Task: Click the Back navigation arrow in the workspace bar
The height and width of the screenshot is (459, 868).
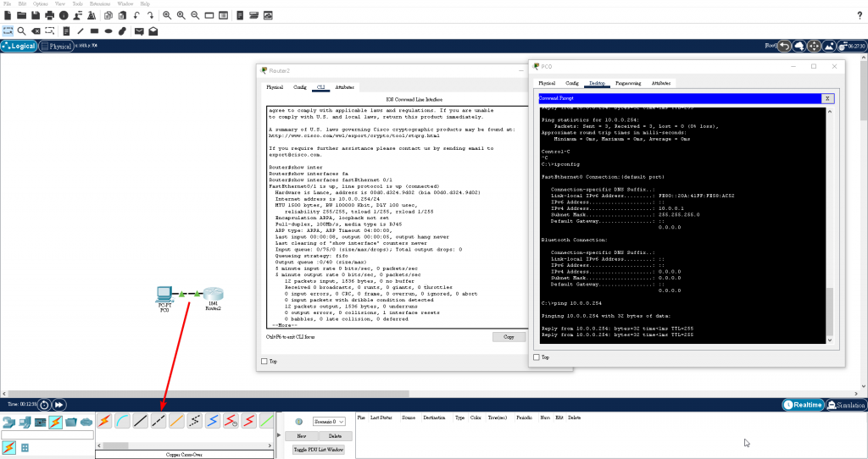Action: [x=784, y=47]
